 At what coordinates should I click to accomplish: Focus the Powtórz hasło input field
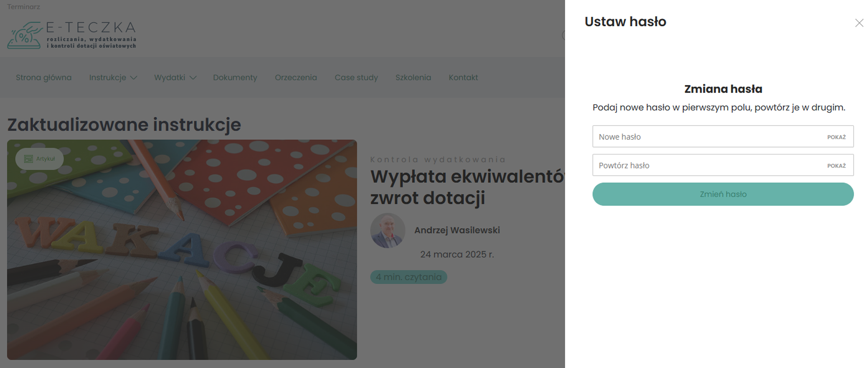click(705, 165)
